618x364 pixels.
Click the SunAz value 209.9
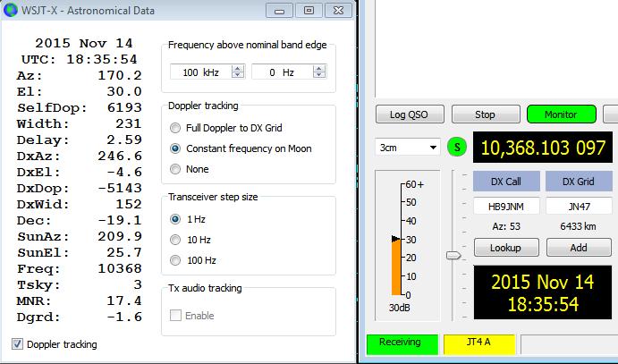pyautogui.click(x=120, y=236)
